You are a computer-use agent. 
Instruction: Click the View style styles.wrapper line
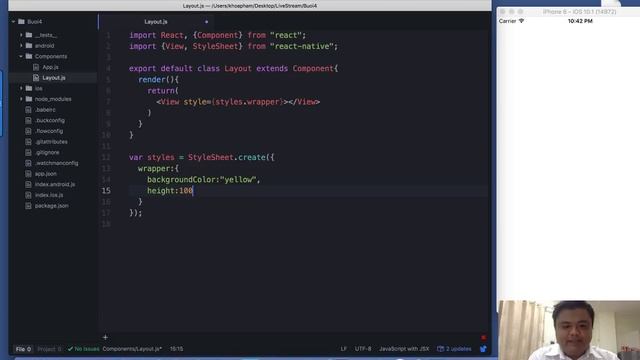tap(238, 102)
